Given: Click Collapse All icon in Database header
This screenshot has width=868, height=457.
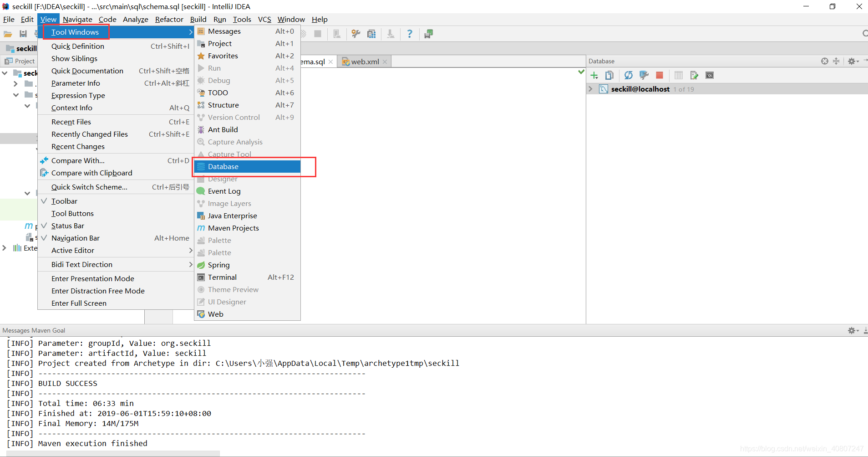Looking at the screenshot, I should click(x=836, y=61).
